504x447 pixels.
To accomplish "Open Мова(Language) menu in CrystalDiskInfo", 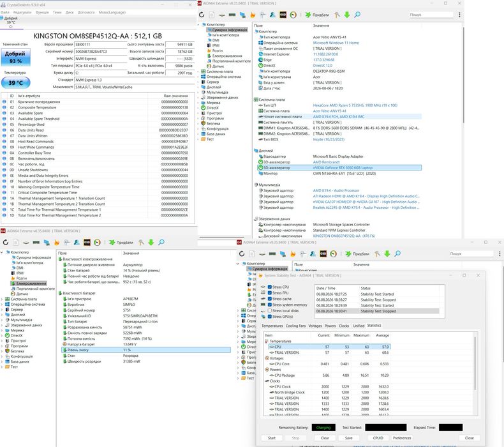I will coord(112,12).
